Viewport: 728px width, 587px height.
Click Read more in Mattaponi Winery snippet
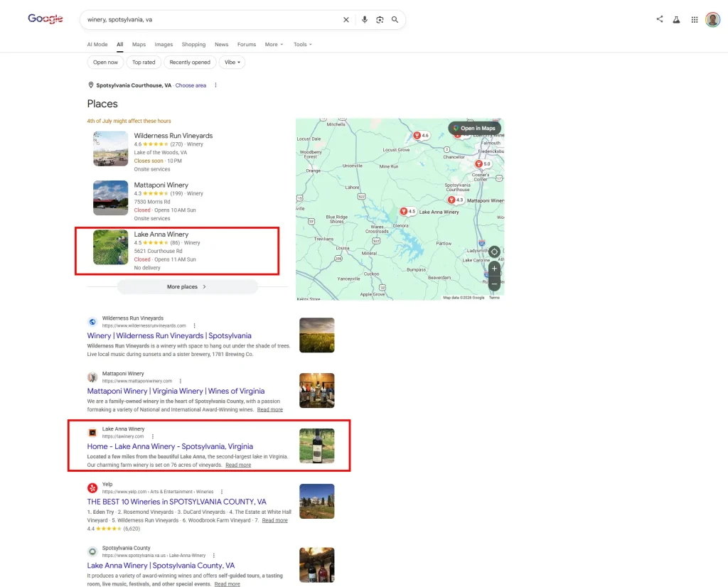[269, 410]
